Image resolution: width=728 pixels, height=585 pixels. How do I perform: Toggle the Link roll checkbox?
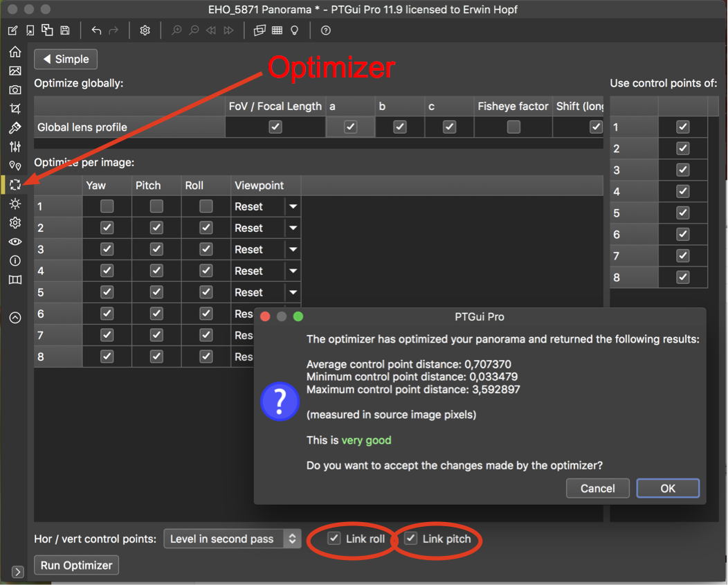(x=334, y=539)
